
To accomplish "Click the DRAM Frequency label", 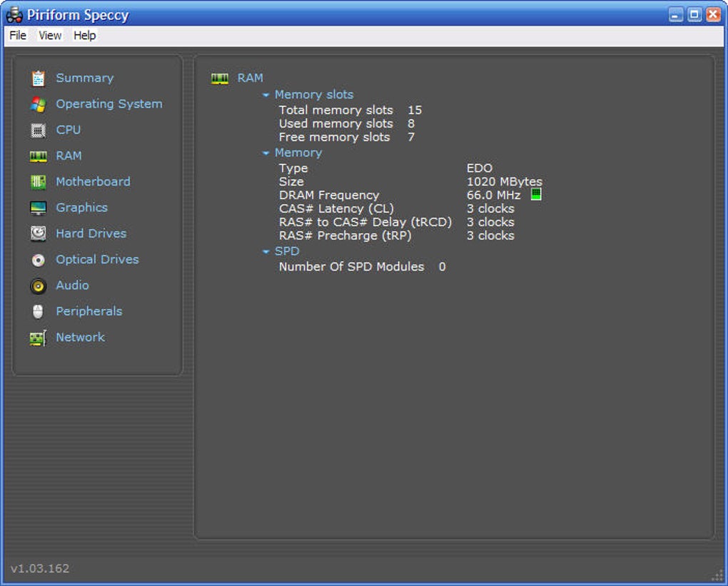I will pos(329,195).
